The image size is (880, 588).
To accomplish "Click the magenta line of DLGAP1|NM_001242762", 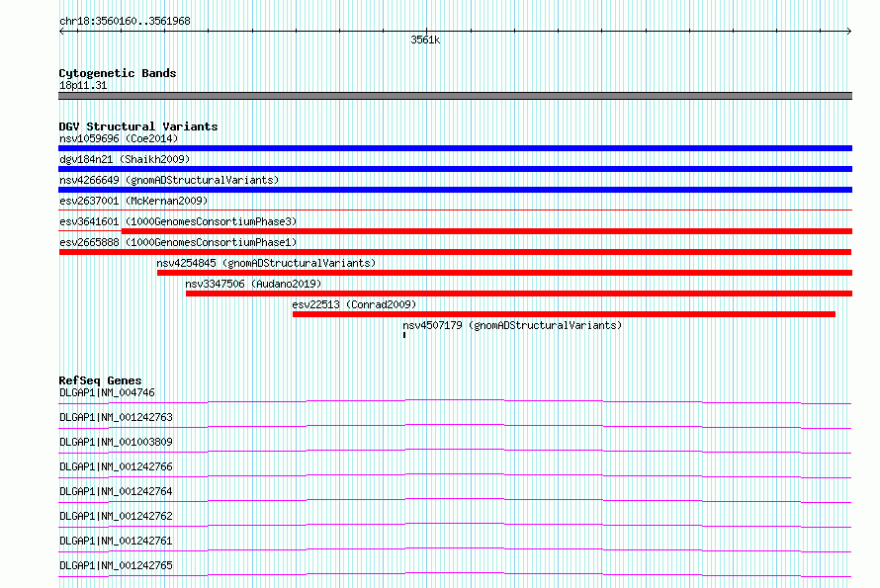I will 455,525.
